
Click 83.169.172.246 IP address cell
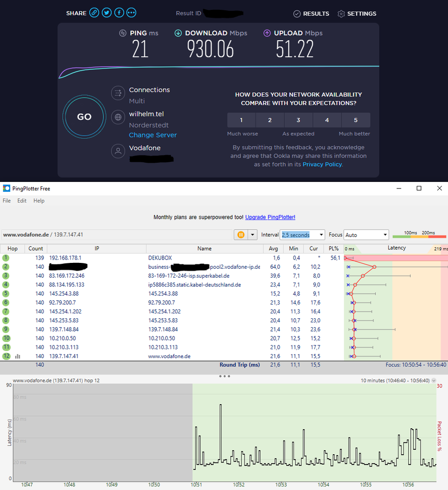point(67,276)
